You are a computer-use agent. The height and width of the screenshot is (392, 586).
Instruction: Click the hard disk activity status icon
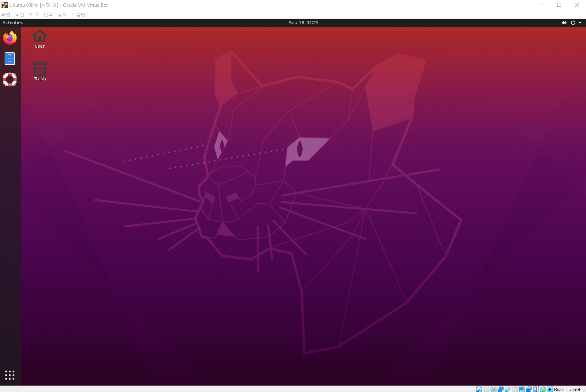[x=479, y=389]
